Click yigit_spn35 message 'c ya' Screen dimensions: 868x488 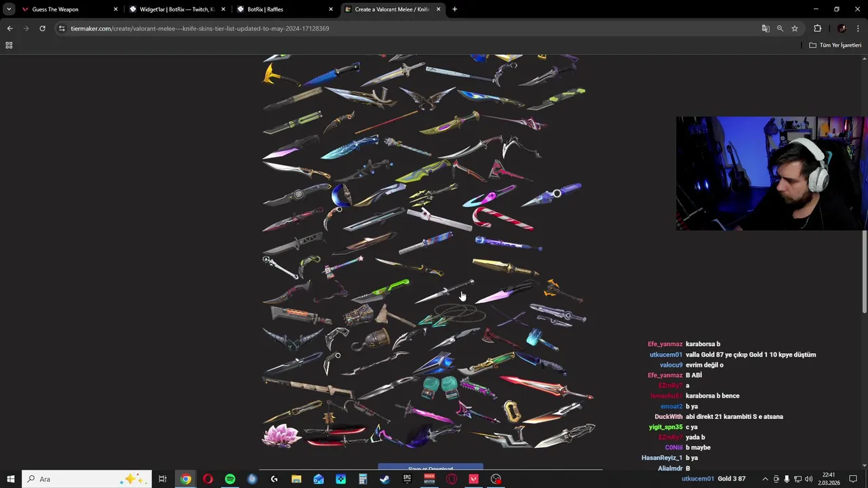pos(692,427)
